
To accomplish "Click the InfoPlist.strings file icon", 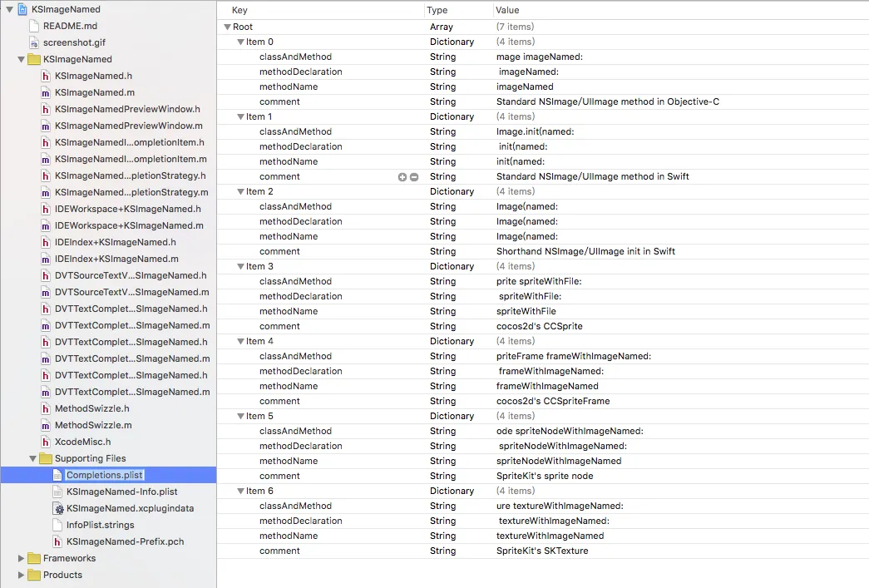I will (57, 525).
